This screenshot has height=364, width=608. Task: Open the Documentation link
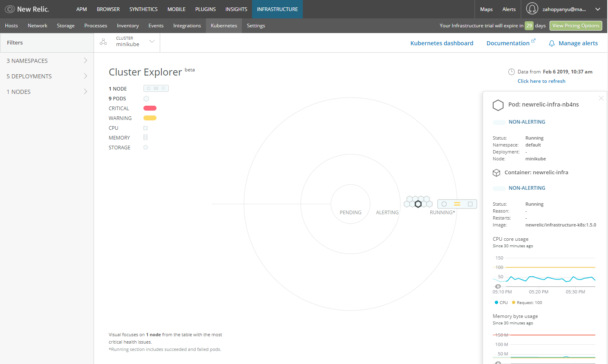[x=508, y=43]
